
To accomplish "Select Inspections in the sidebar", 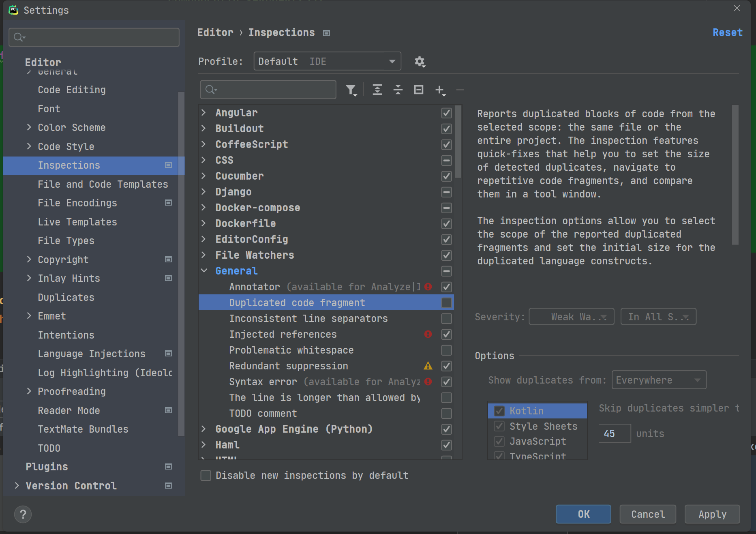I will click(69, 165).
